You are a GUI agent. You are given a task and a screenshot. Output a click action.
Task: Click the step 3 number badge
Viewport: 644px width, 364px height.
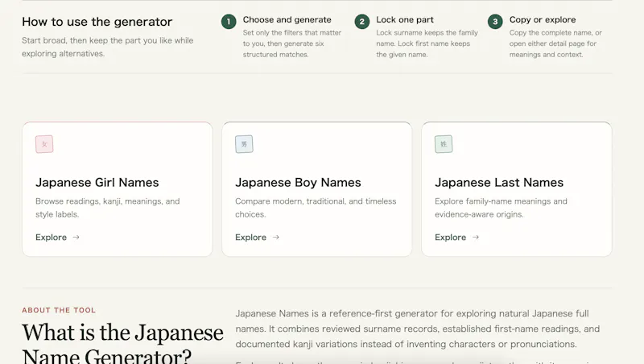click(x=495, y=22)
